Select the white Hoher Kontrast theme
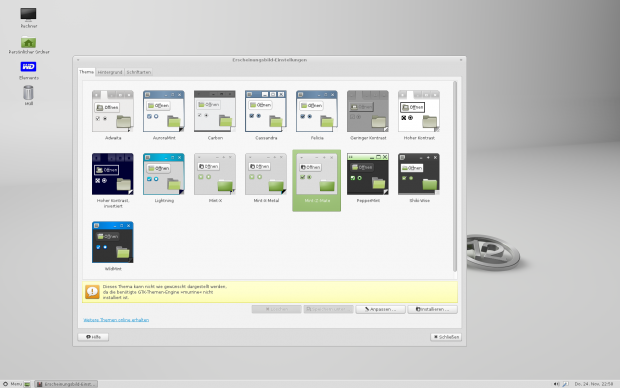 pos(419,112)
